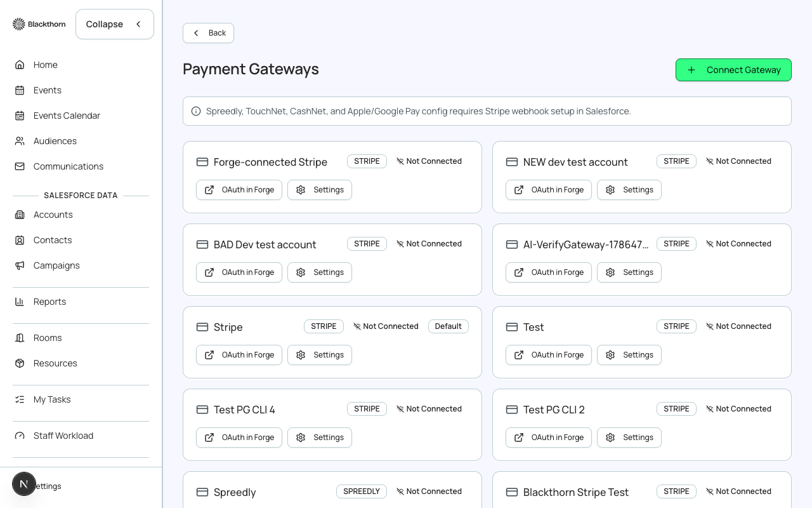Open Settings for BAD Dev test account
The width and height of the screenshot is (812, 508).
(x=320, y=272)
